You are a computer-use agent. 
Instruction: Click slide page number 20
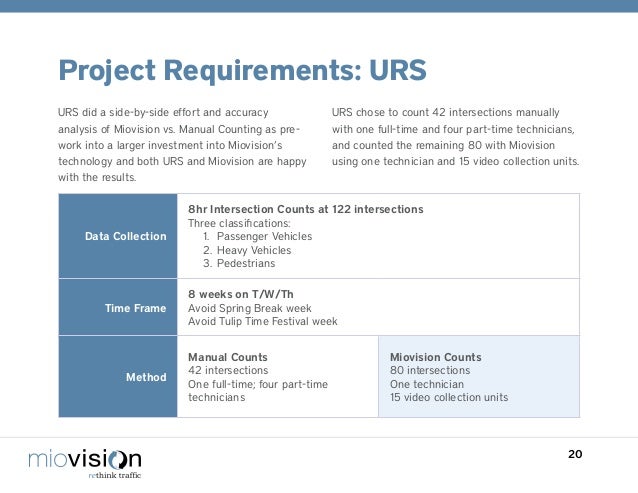click(x=575, y=454)
